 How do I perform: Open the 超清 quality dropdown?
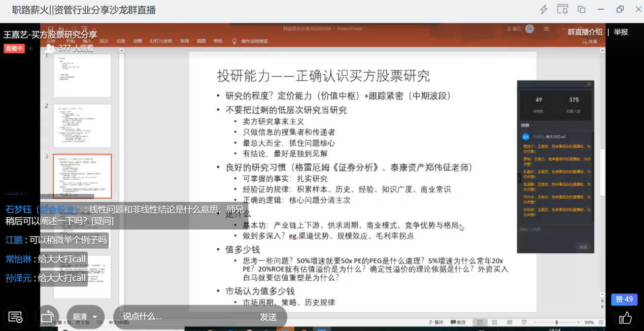[x=85, y=317]
